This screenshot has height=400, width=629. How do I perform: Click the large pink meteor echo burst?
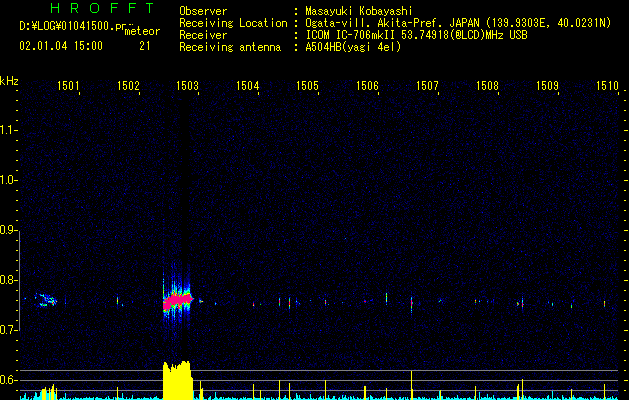[178, 301]
